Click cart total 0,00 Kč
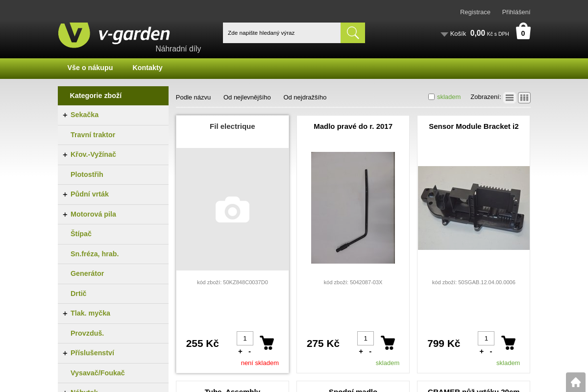The height and width of the screenshot is (392, 588). [x=490, y=33]
